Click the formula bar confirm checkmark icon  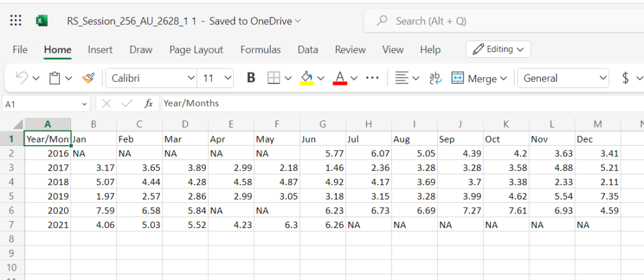127,104
